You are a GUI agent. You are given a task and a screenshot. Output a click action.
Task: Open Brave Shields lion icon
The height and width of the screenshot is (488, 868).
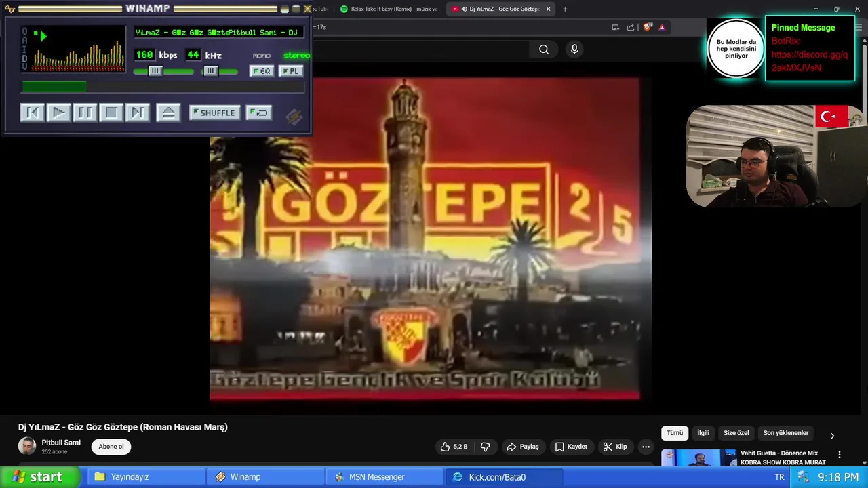pyautogui.click(x=648, y=27)
